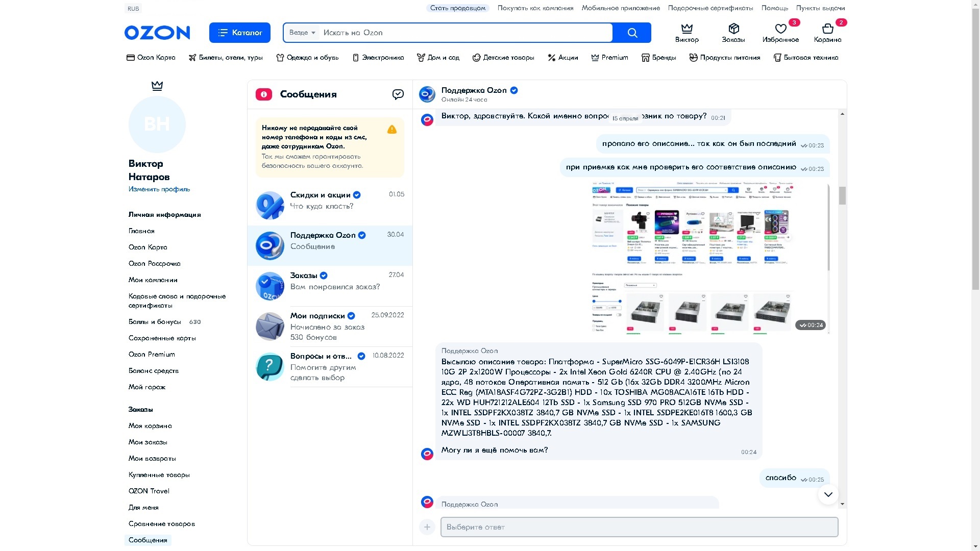Expand the Везде search scope dropdown
This screenshot has width=980, height=551.
(302, 33)
